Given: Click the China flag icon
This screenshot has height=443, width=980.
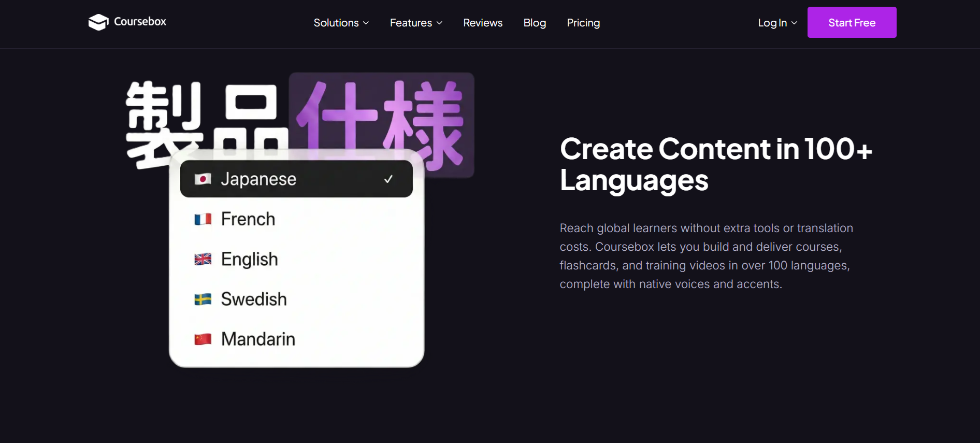Looking at the screenshot, I should 203,339.
